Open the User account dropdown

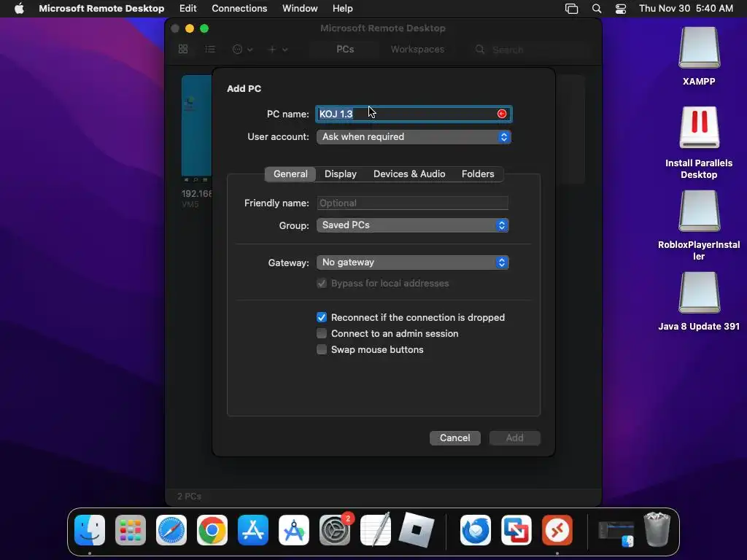pos(414,136)
